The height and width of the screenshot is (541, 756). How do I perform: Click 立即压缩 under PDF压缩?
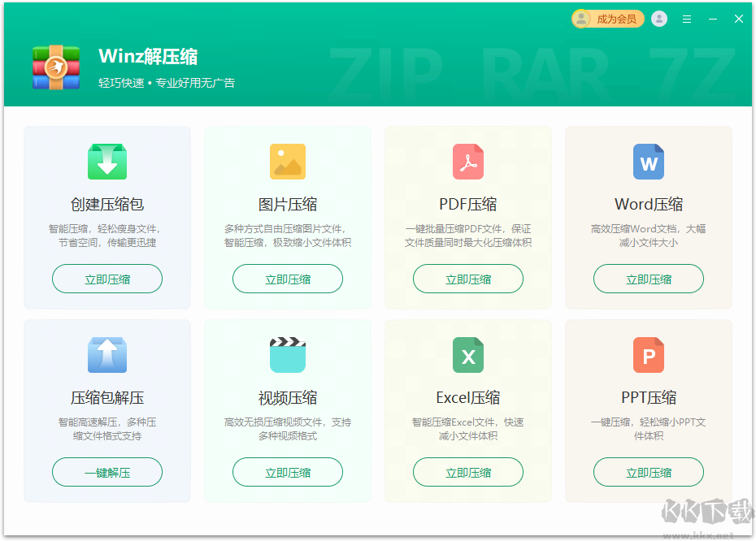point(468,279)
